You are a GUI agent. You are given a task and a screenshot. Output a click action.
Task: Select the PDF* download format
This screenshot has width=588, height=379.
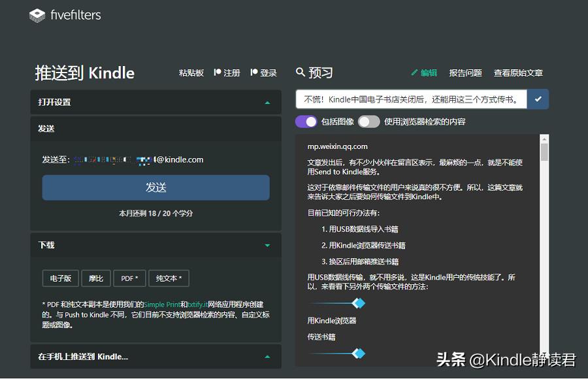tap(129, 278)
